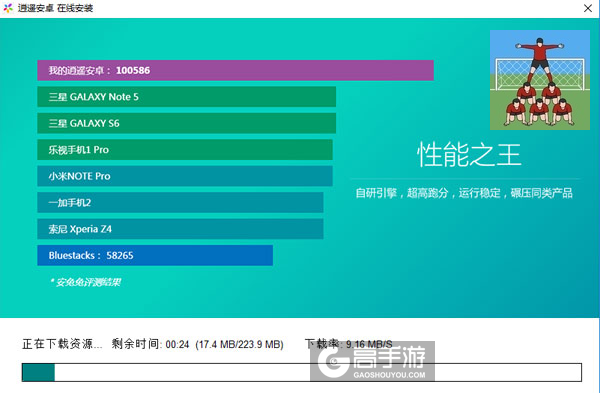The image size is (600, 393).
Task: Click the download progress bar
Action: (x=302, y=372)
